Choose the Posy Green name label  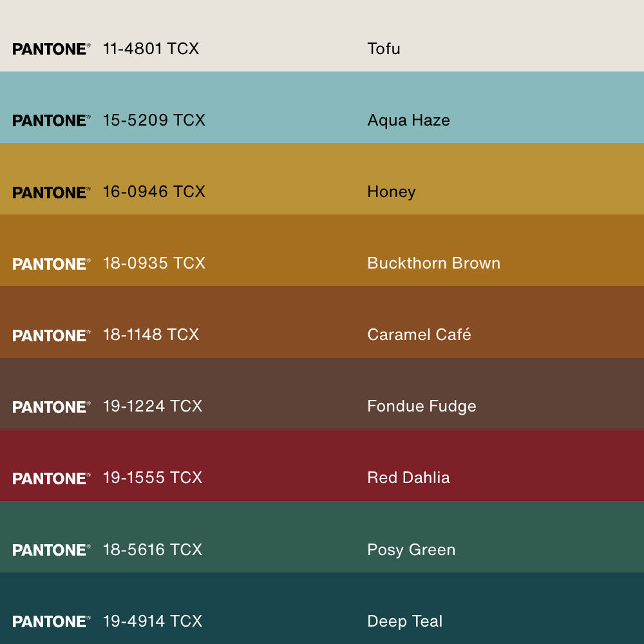[x=411, y=549]
